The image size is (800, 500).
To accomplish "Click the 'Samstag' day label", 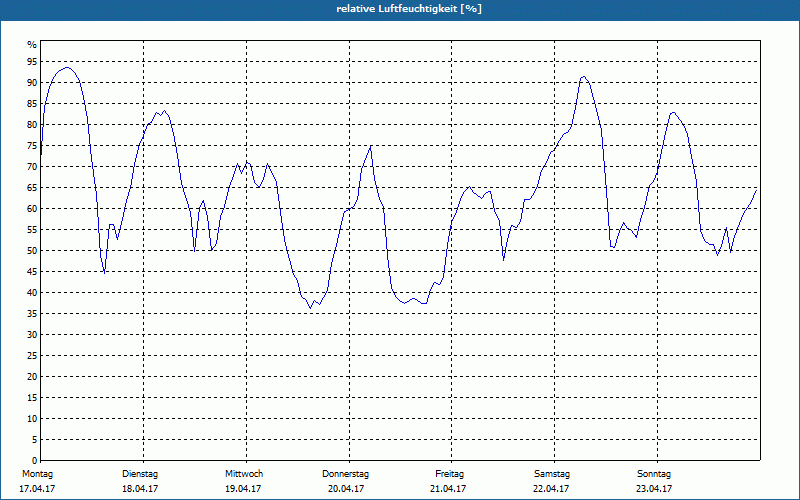I will tap(552, 474).
